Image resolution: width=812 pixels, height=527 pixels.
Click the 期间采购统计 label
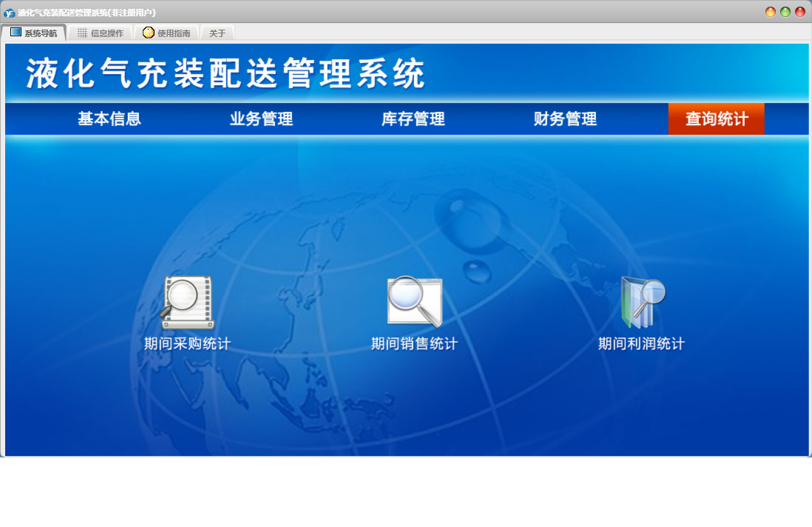187,343
